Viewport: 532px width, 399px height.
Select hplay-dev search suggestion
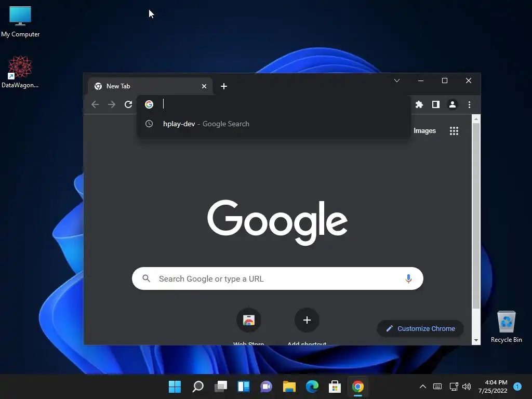(274, 124)
